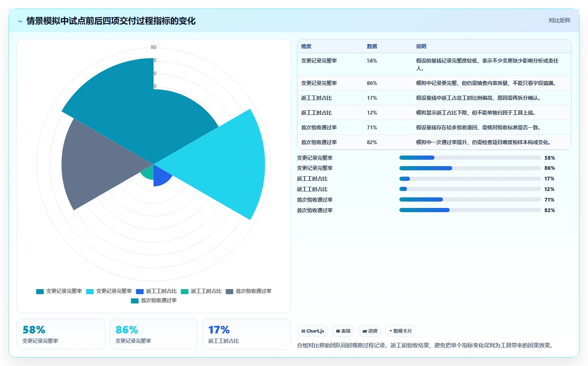
Task: Select the Chart.js chip
Action: 313,331
